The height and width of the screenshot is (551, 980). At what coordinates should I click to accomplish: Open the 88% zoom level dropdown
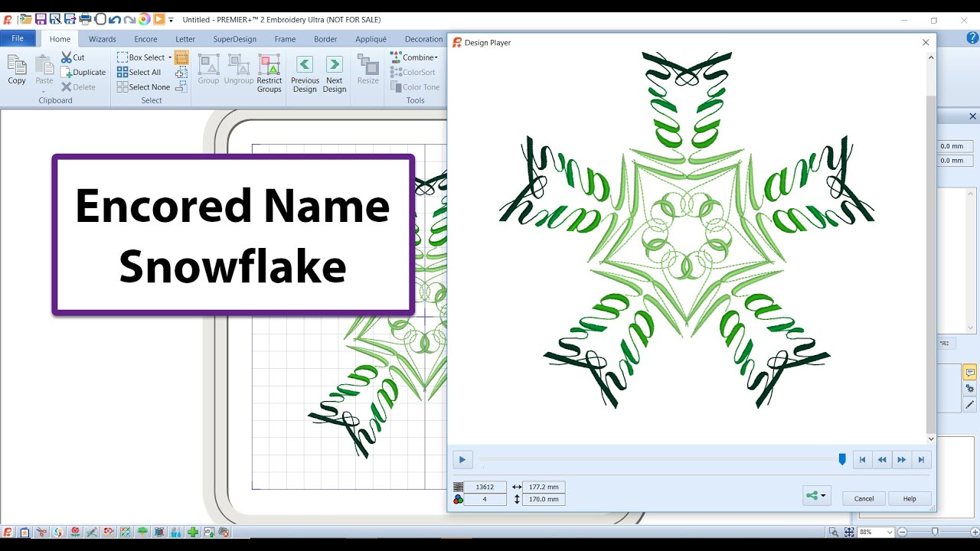(x=890, y=532)
